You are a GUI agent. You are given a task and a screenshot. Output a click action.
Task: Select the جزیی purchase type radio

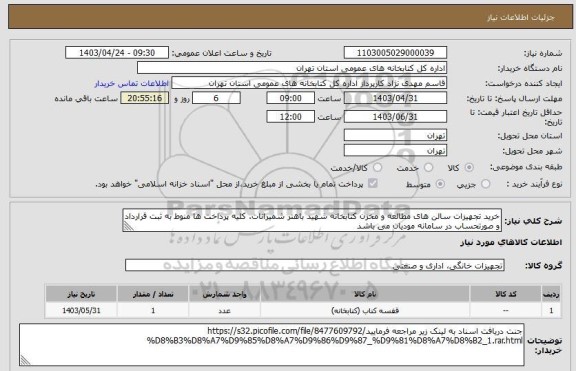(486, 184)
